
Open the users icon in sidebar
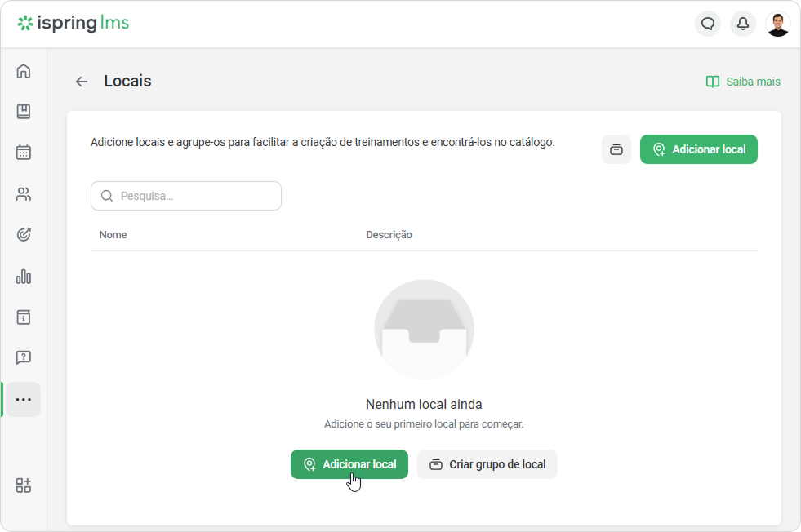[x=24, y=194]
